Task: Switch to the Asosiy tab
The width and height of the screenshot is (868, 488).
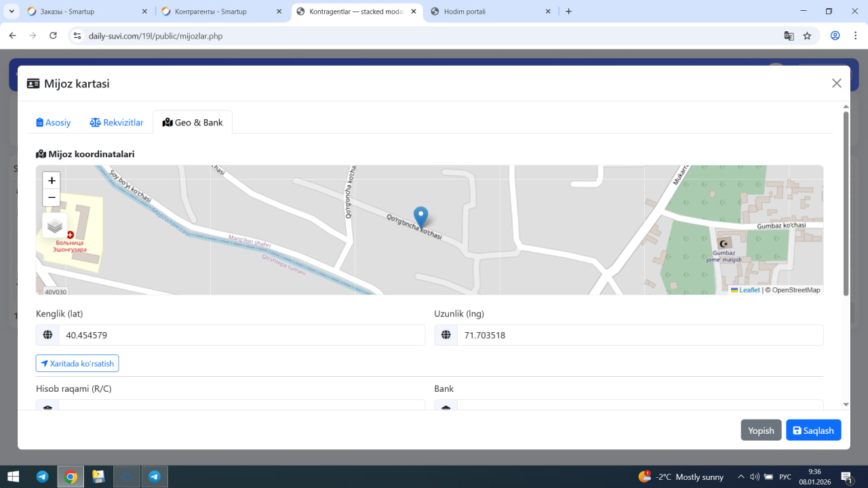Action: click(x=54, y=123)
